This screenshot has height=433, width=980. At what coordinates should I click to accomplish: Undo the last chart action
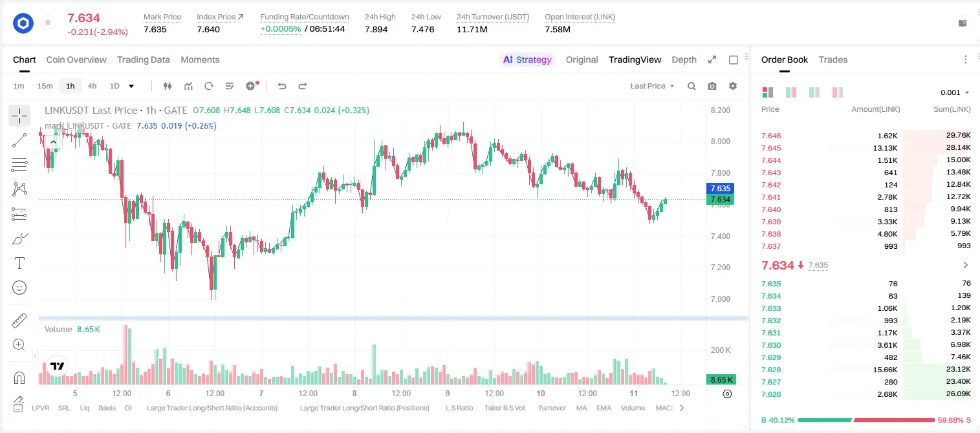[x=282, y=86]
